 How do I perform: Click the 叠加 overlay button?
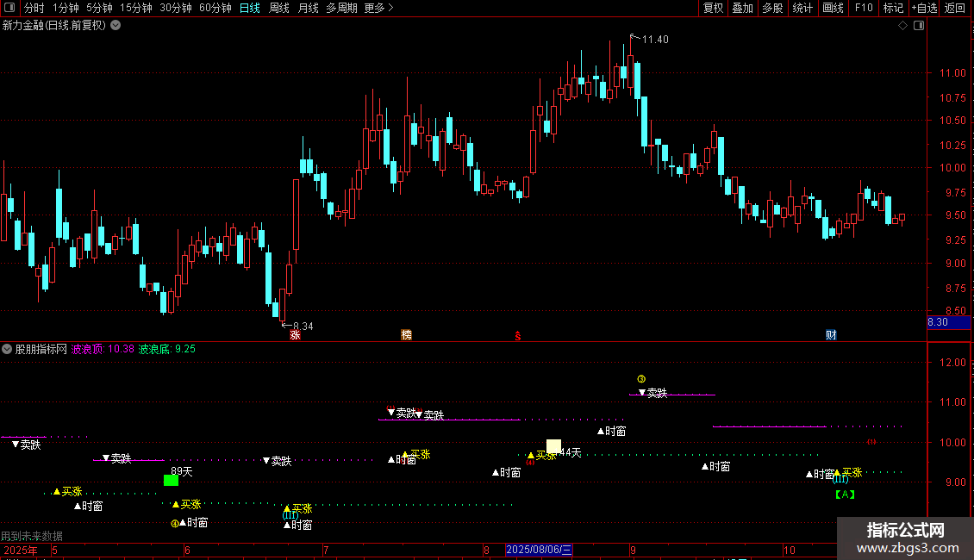(x=743, y=8)
